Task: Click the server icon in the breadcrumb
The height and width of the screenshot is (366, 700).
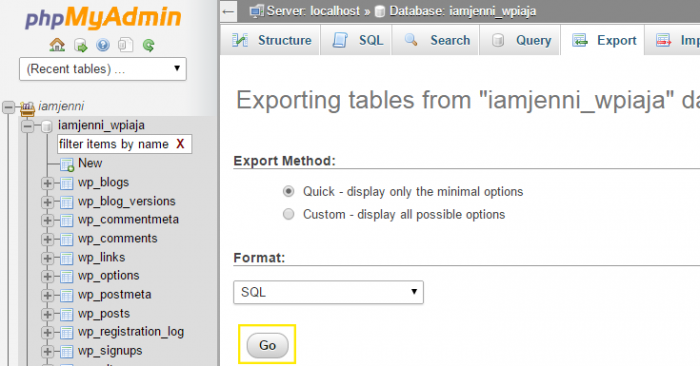Action: coord(256,11)
